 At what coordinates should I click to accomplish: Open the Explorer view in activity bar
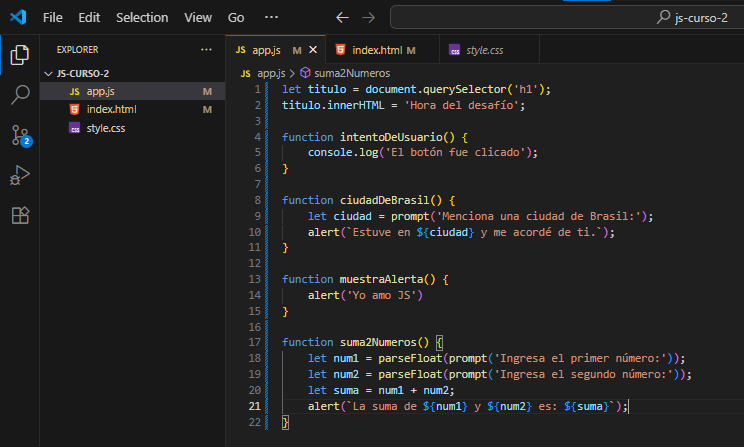coord(19,55)
